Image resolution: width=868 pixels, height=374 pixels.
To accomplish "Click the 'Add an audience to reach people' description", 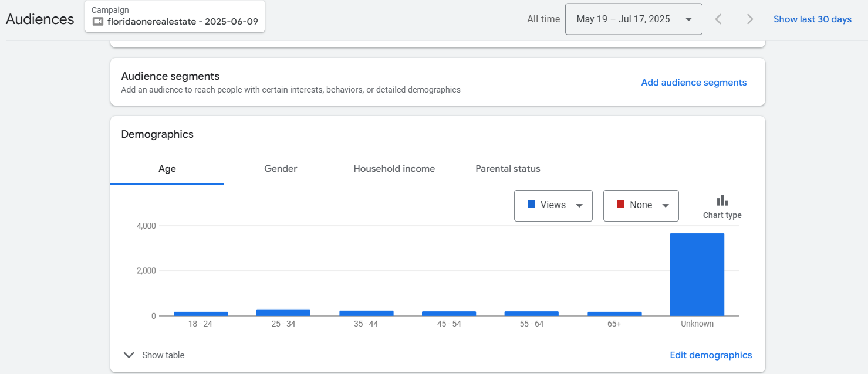I will click(291, 90).
